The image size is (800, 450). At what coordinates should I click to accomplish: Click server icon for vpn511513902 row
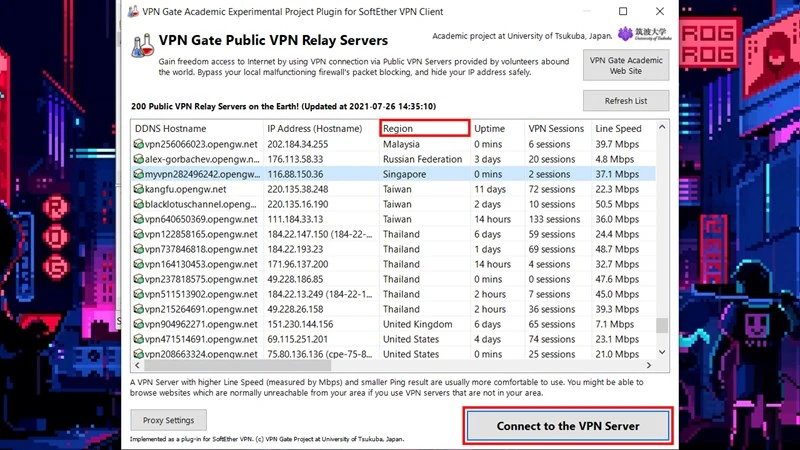[138, 294]
